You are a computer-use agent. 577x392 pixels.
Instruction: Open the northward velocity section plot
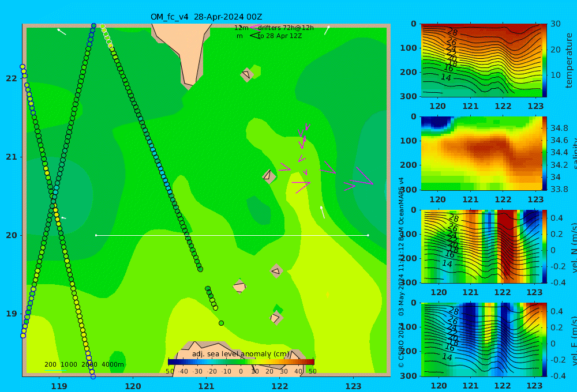(x=481, y=246)
